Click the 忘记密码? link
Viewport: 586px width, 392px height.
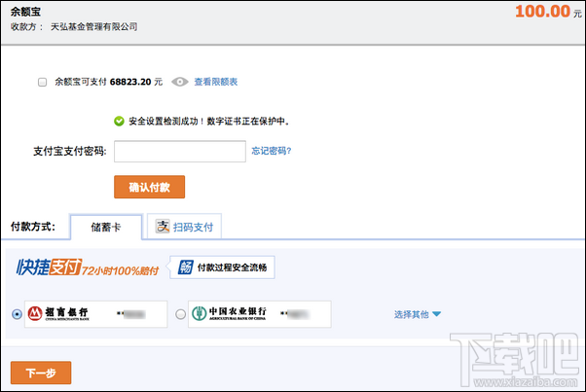[x=272, y=151]
